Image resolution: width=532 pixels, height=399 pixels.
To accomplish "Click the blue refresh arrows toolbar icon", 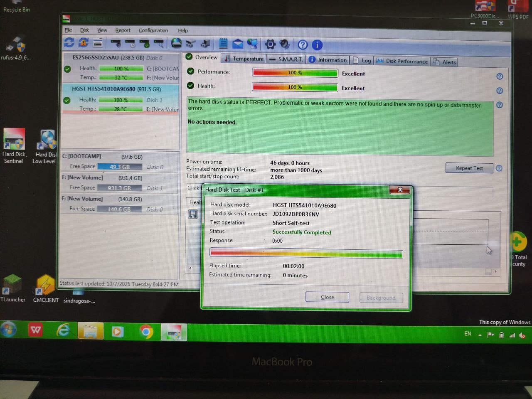I will [69, 42].
